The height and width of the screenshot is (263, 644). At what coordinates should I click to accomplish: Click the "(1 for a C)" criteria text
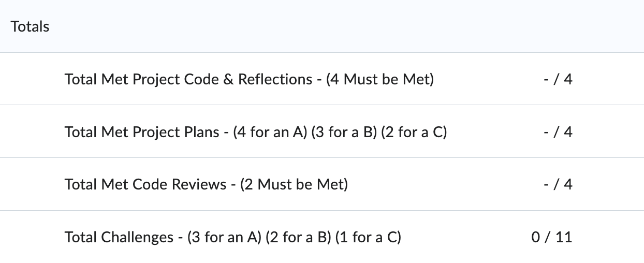(x=368, y=237)
